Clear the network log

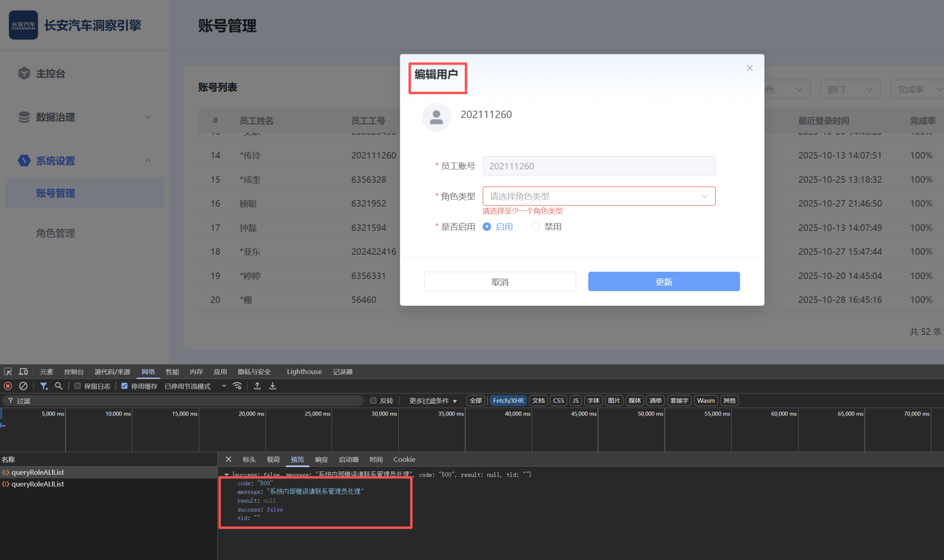tap(23, 386)
